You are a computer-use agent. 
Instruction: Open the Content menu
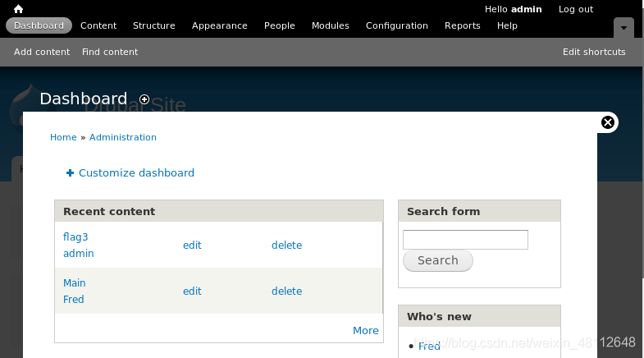coord(98,25)
